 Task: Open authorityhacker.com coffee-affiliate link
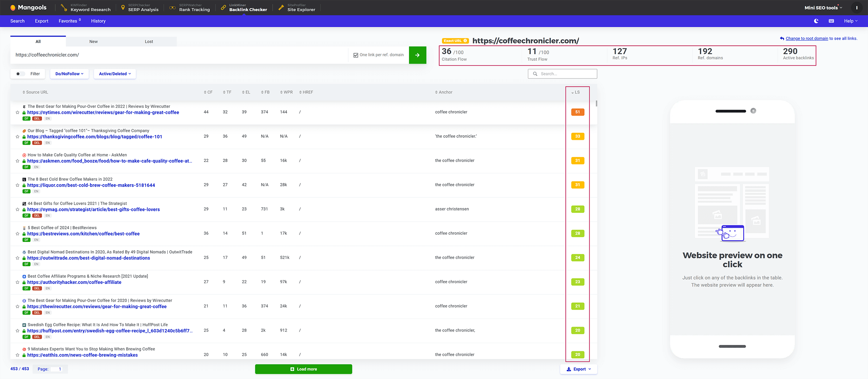(74, 282)
